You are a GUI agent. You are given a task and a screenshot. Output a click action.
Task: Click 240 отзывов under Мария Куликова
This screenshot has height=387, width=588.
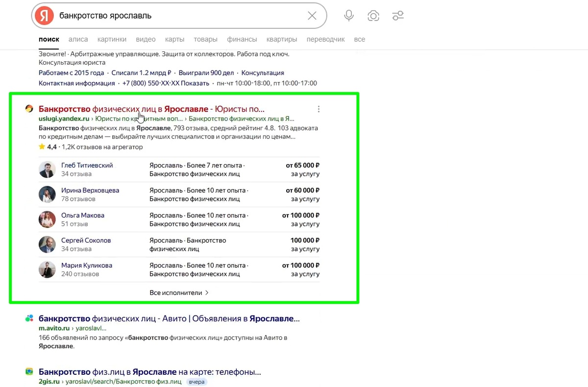[80, 274]
